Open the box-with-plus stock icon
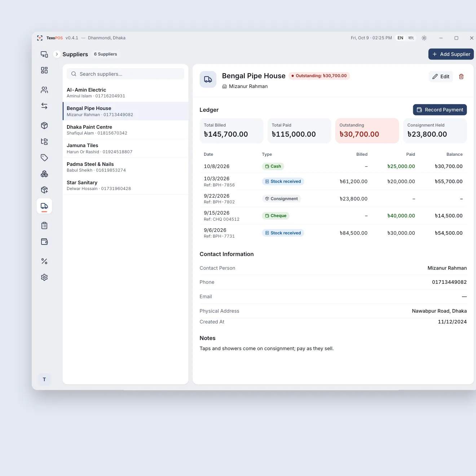Image resolution: width=476 pixels, height=476 pixels. pyautogui.click(x=44, y=190)
